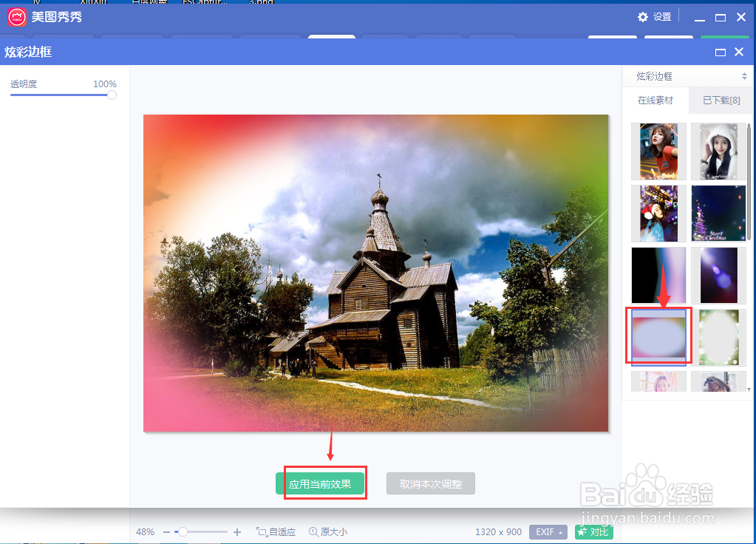Click the Meitu XiuXiu app logo
The width and height of the screenshot is (756, 544).
click(x=17, y=17)
